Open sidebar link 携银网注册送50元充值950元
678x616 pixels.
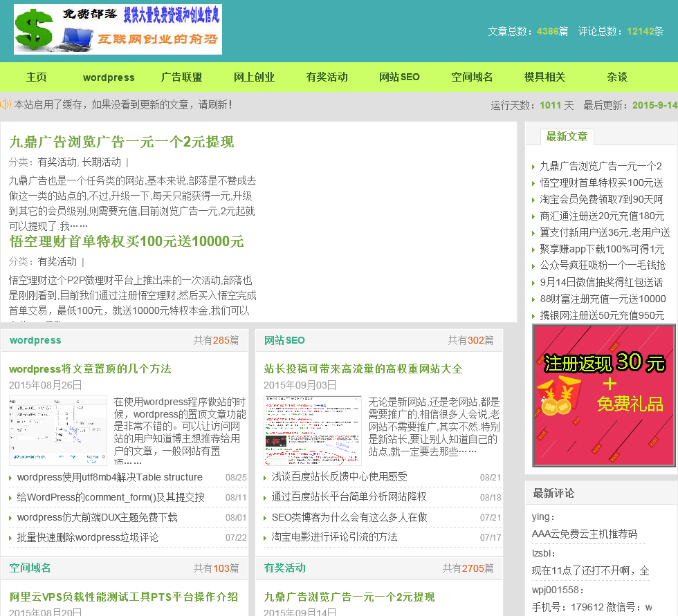coord(602,315)
